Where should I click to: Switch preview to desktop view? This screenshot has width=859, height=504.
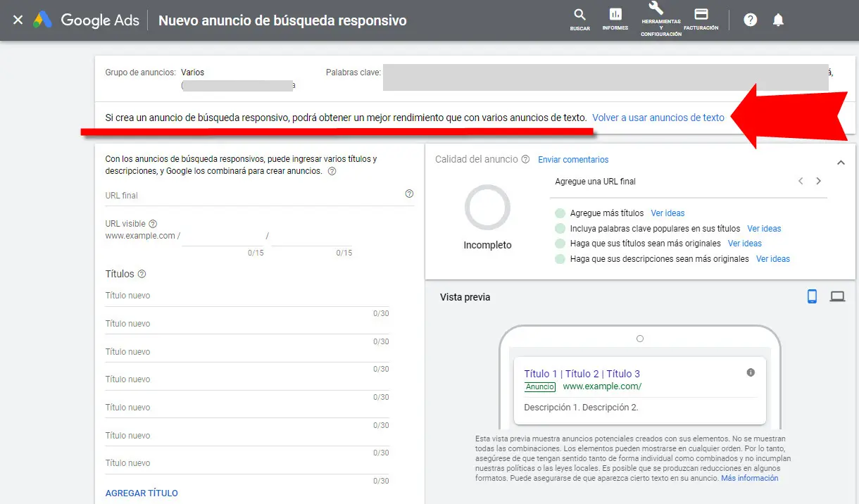837,297
